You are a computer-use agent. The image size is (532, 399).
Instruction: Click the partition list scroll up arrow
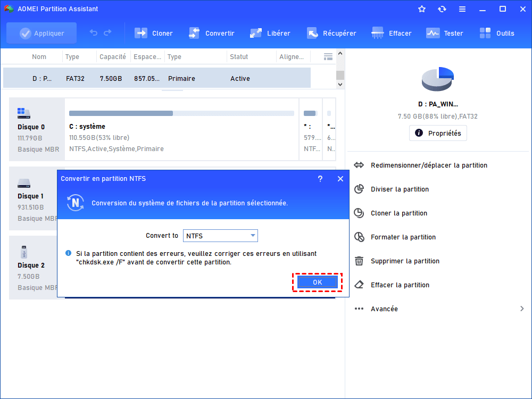340,54
